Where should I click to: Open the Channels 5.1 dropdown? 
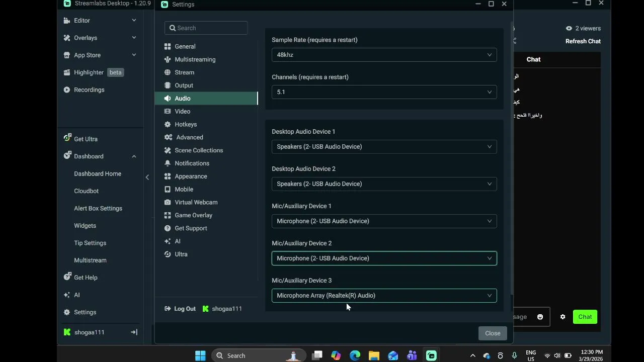click(x=384, y=92)
